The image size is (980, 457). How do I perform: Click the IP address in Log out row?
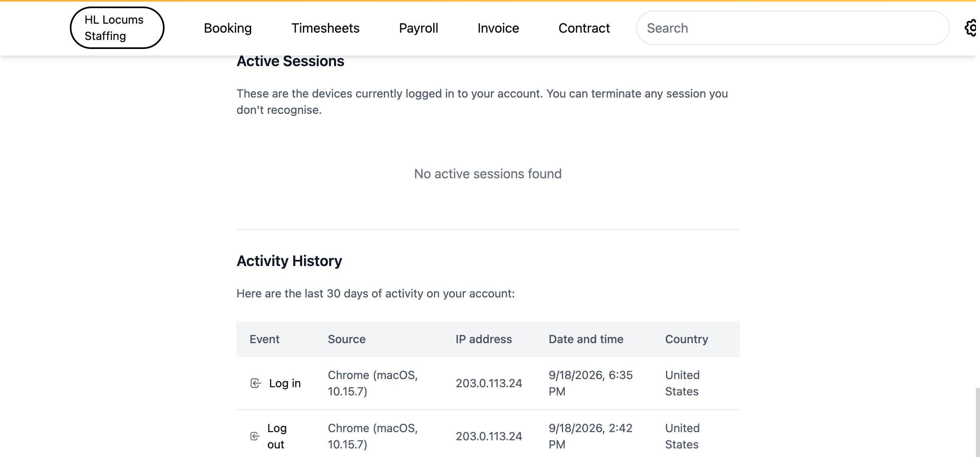(x=489, y=436)
